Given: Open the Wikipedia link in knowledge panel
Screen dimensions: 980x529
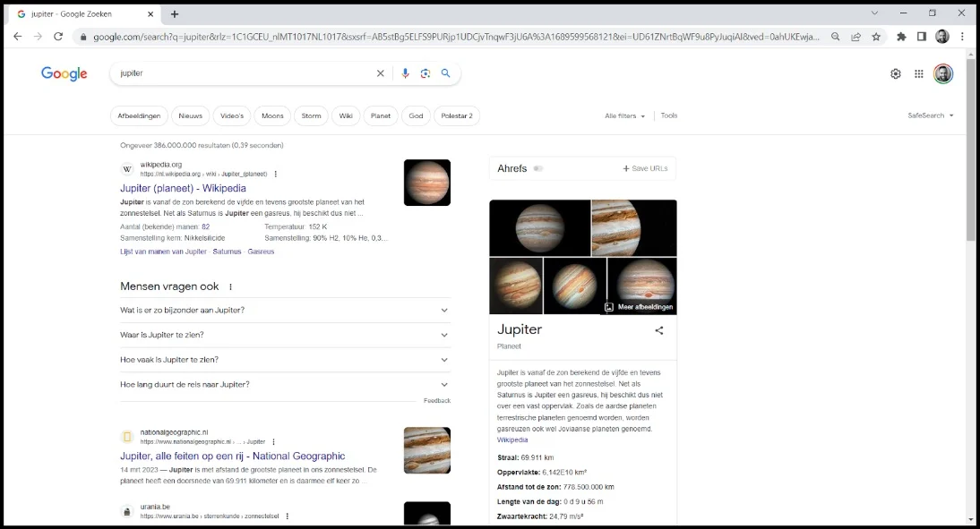Looking at the screenshot, I should click(512, 439).
